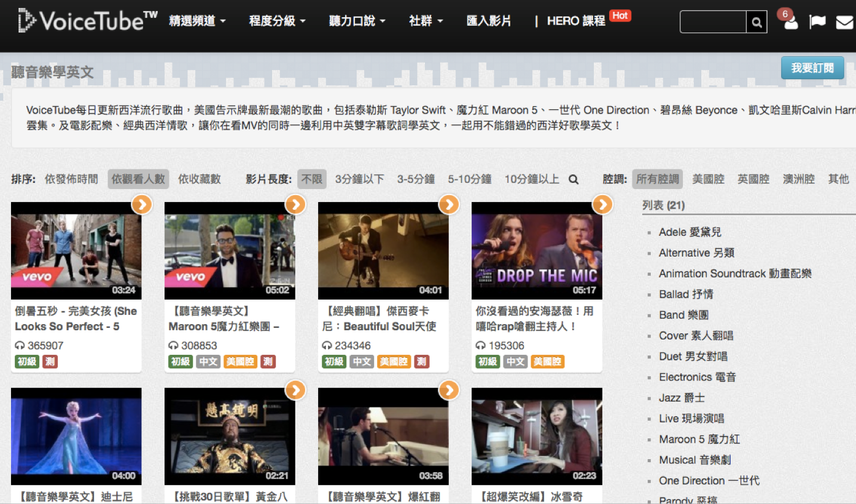Click the flag icon in top bar

[817, 22]
